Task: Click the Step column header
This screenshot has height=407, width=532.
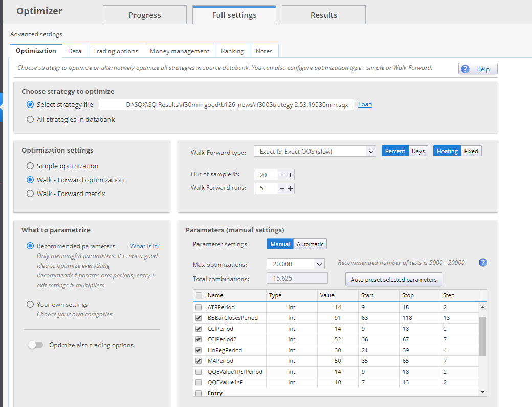Action: (460, 295)
